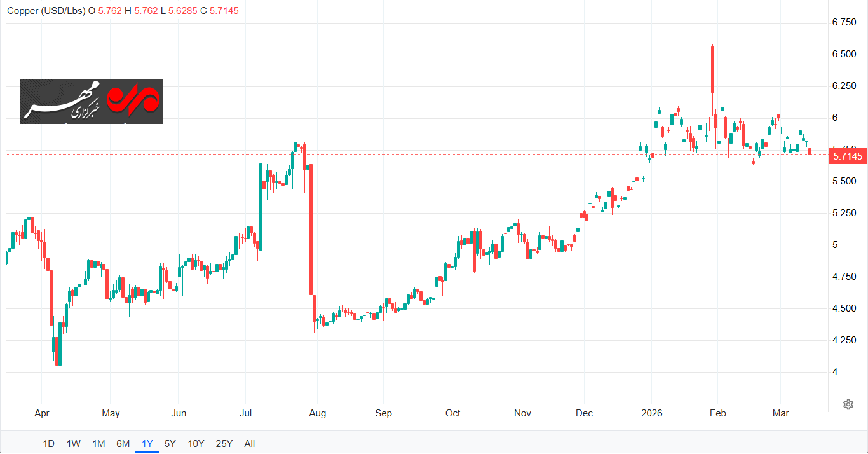Click the tall red late-January spike candle
This screenshot has height=454, width=868.
[713, 70]
